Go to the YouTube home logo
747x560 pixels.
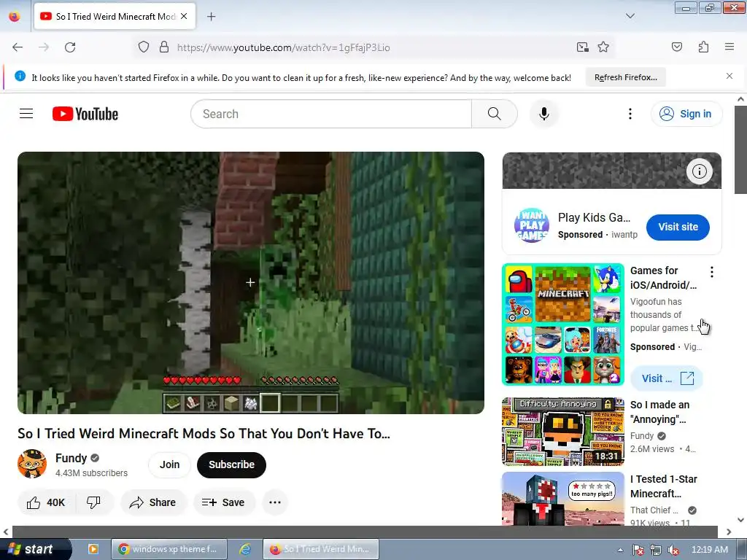pyautogui.click(x=85, y=114)
